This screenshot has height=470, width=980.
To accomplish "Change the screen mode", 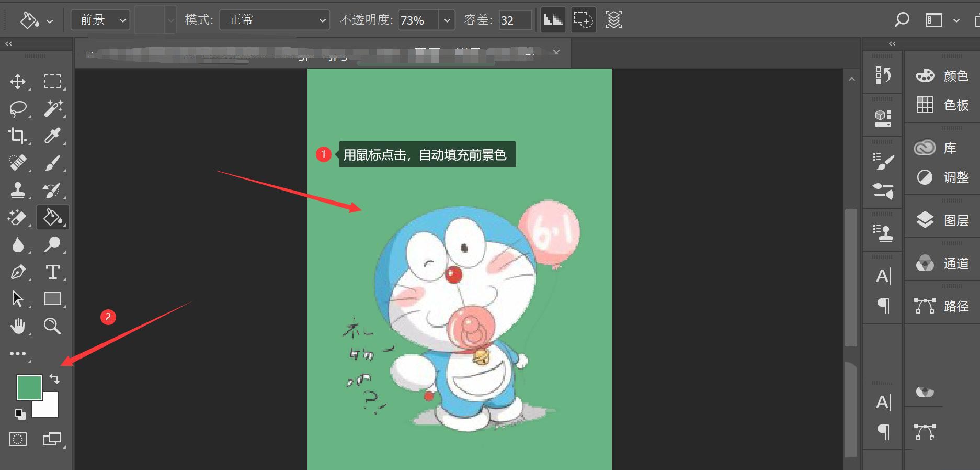I will (52, 439).
